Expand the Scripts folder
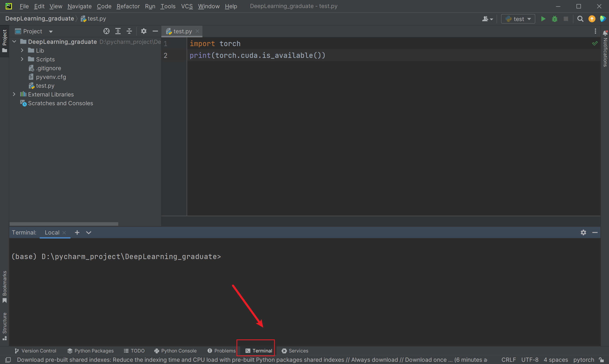 (22, 59)
